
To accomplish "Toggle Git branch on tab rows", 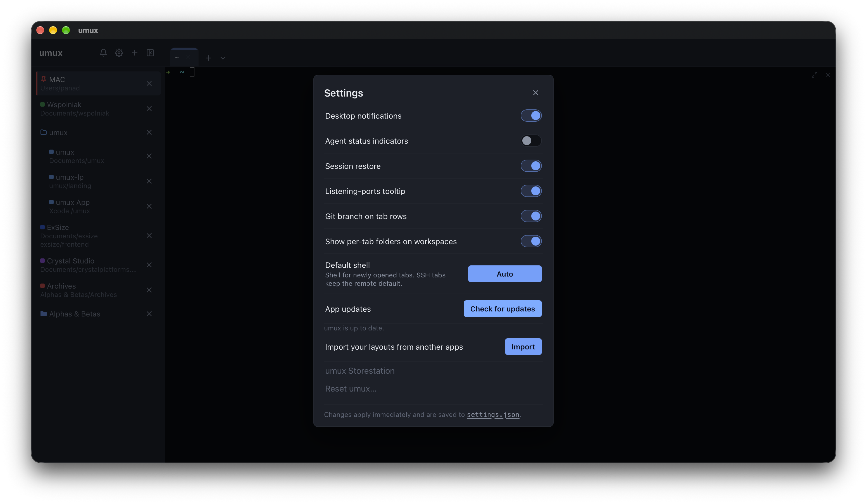I will (531, 216).
